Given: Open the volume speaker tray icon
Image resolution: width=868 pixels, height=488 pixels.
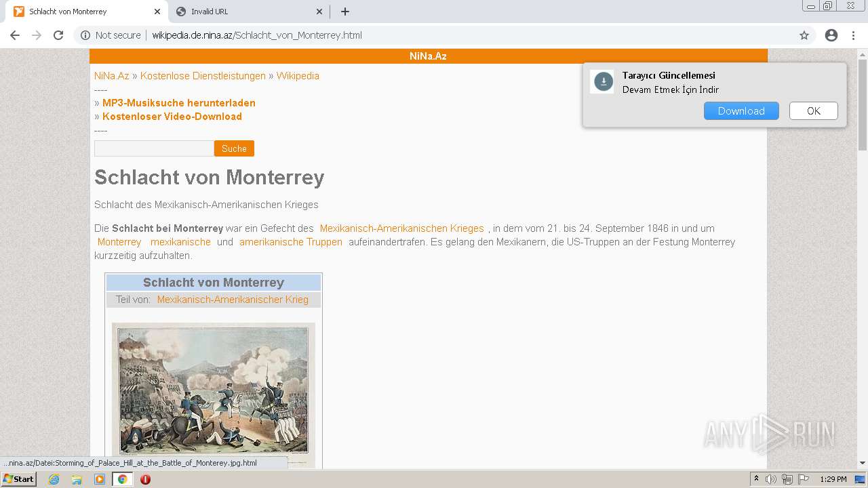Looking at the screenshot, I should point(771,479).
